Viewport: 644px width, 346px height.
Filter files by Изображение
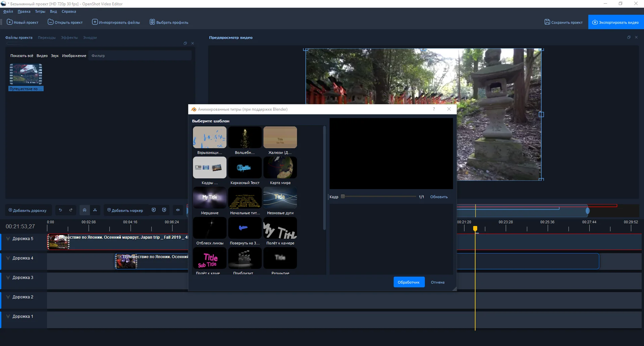pyautogui.click(x=74, y=56)
